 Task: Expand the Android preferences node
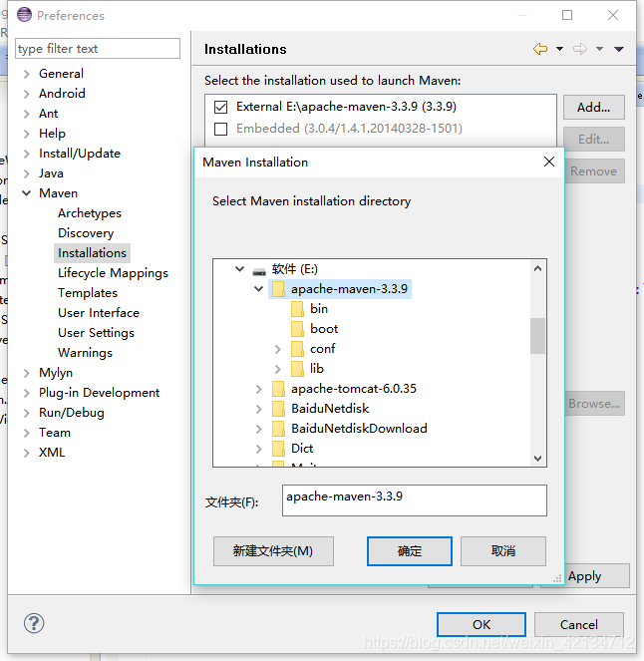(x=27, y=94)
